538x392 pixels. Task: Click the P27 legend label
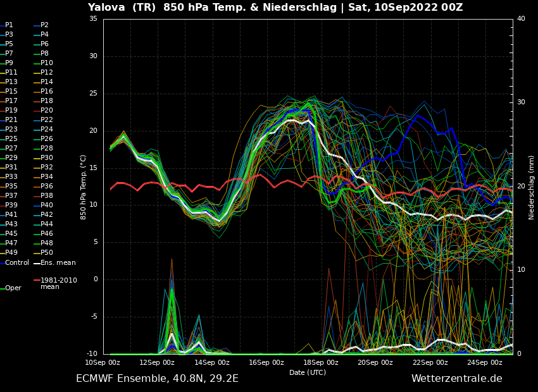coord(11,148)
